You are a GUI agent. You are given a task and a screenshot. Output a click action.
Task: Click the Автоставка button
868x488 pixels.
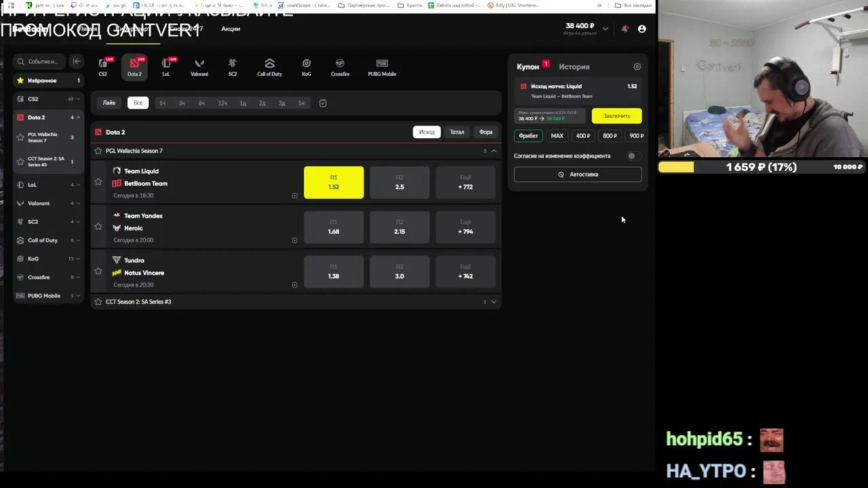pyautogui.click(x=578, y=174)
